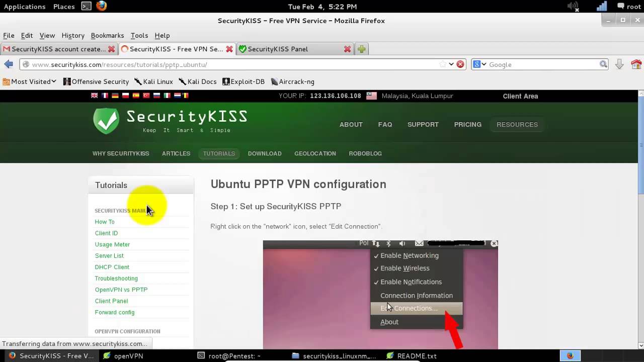The image size is (644, 362).
Task: Select the Italian flag language icon
Action: click(167, 96)
